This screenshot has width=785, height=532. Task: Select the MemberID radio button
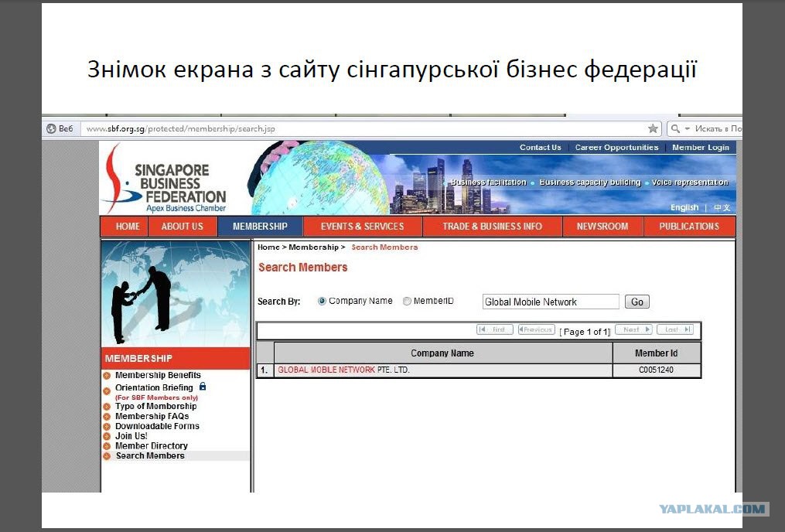click(407, 302)
